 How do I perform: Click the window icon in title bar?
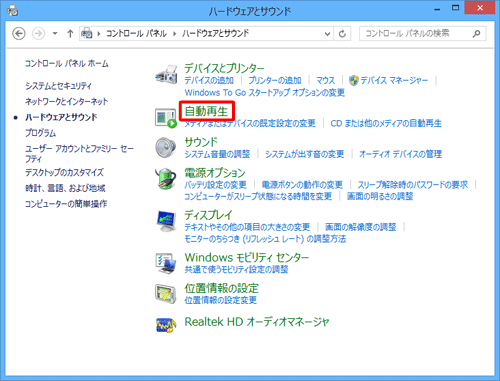(12, 11)
